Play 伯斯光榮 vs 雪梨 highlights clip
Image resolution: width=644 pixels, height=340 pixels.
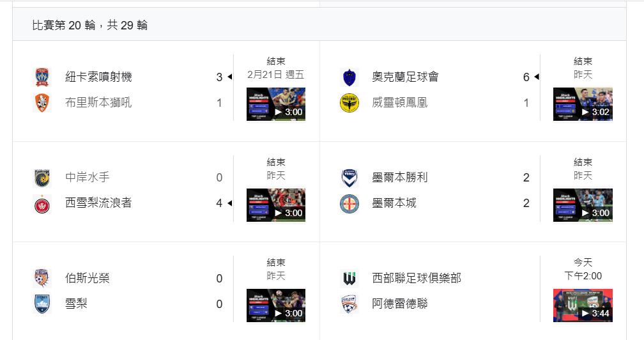click(x=275, y=305)
